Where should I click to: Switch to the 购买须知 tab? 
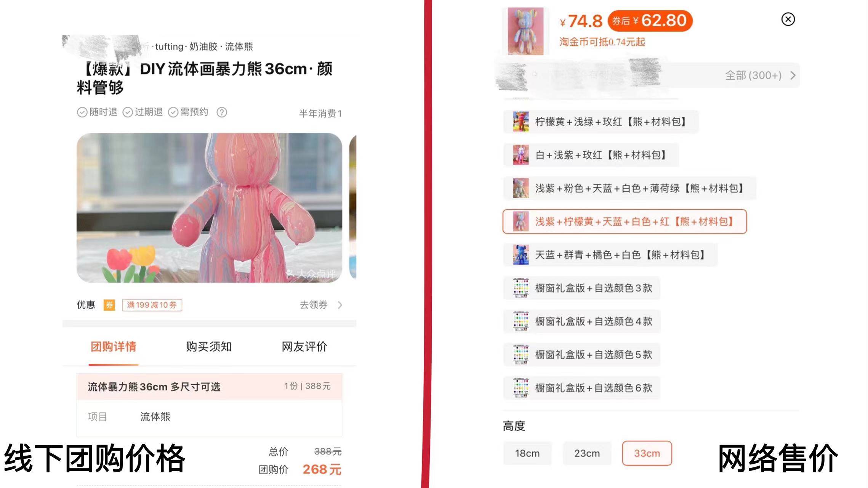pos(209,347)
